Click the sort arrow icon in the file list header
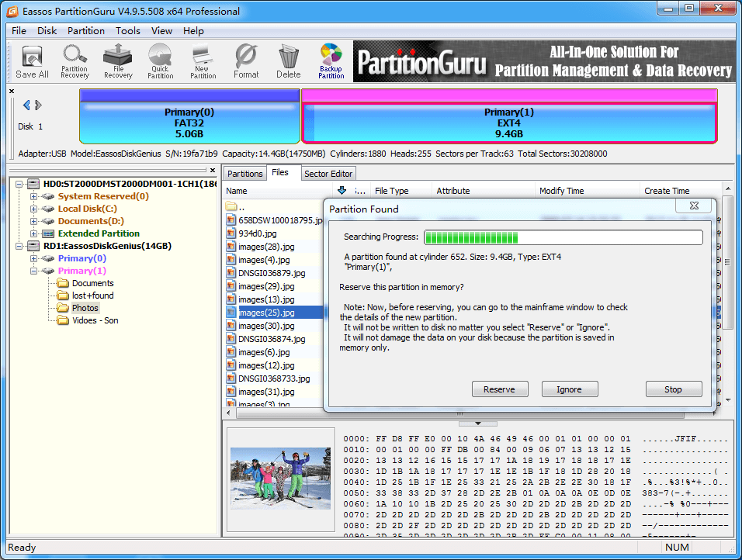Viewport: 742px width, 560px height. tap(342, 191)
